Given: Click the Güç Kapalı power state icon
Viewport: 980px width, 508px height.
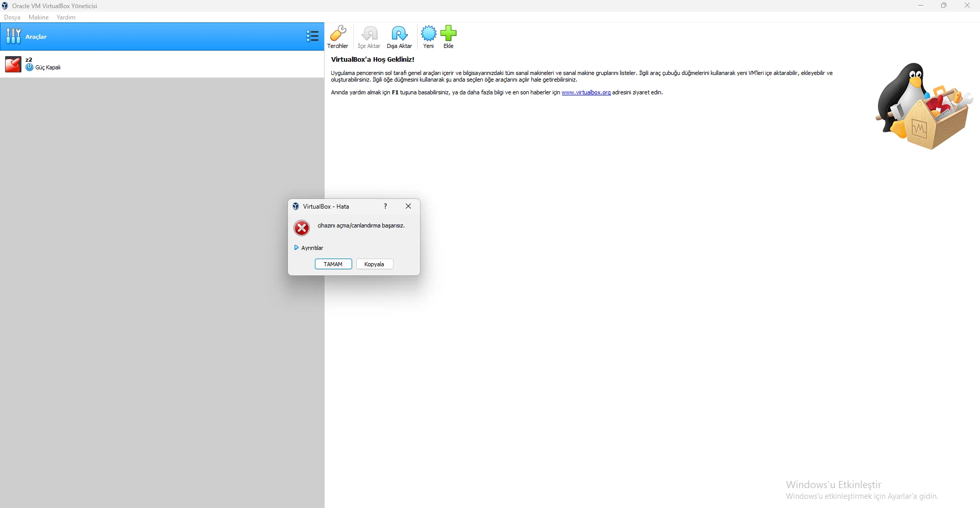Looking at the screenshot, I should (30, 67).
